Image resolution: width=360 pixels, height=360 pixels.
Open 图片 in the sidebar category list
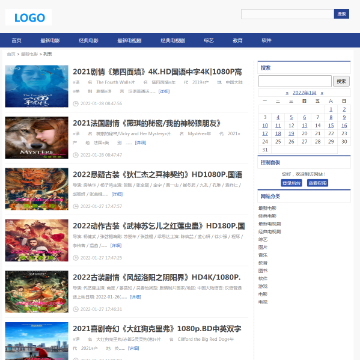click(x=263, y=247)
